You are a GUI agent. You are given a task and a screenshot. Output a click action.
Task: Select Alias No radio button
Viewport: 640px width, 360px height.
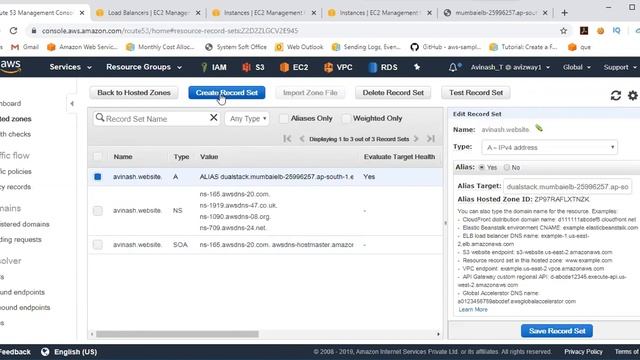[x=507, y=167]
